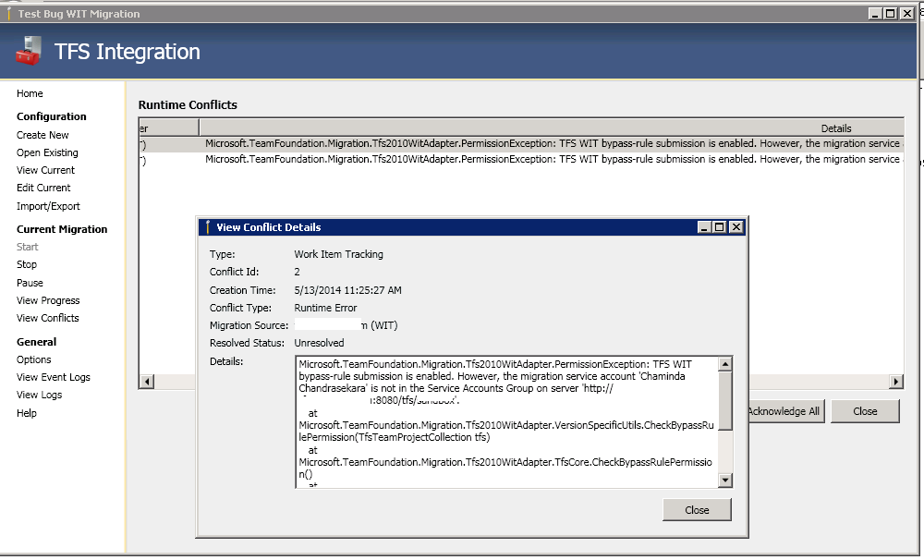The height and width of the screenshot is (560, 924).
Task: Open an existing configuration via Open Existing
Action: click(x=44, y=152)
